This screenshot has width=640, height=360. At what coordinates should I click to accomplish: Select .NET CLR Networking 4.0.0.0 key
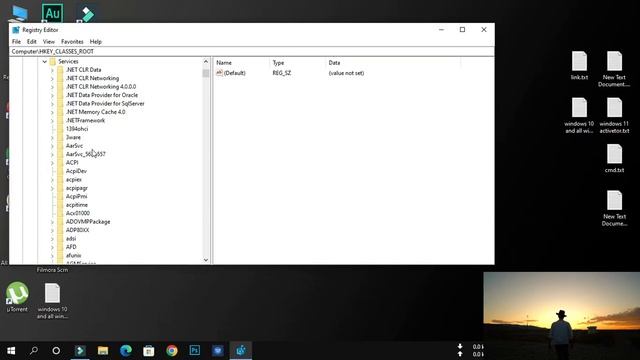click(x=101, y=87)
